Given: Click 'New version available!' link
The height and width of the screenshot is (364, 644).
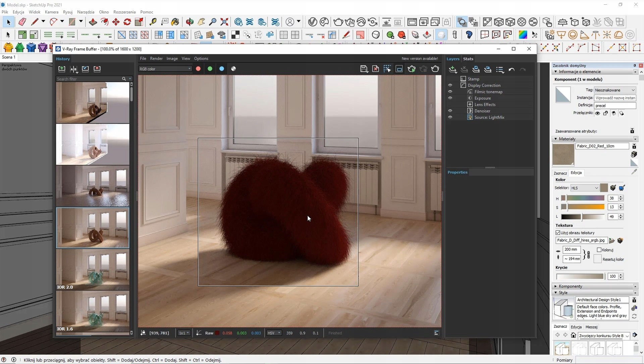Looking at the screenshot, I should [x=420, y=58].
